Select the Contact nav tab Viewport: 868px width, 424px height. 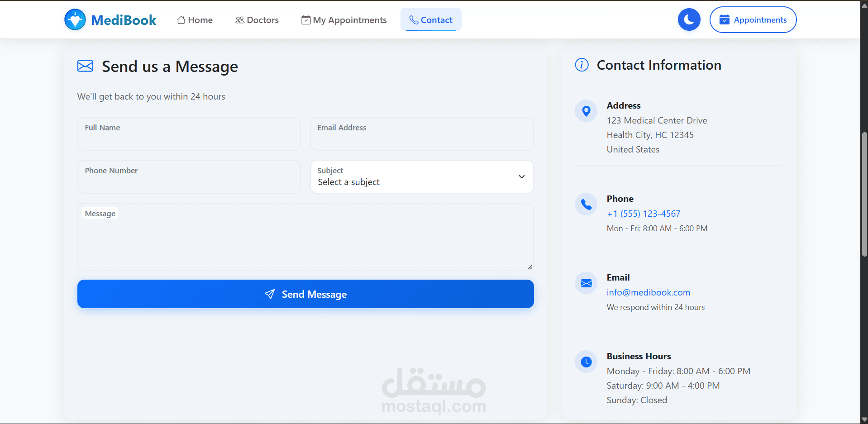(x=431, y=20)
